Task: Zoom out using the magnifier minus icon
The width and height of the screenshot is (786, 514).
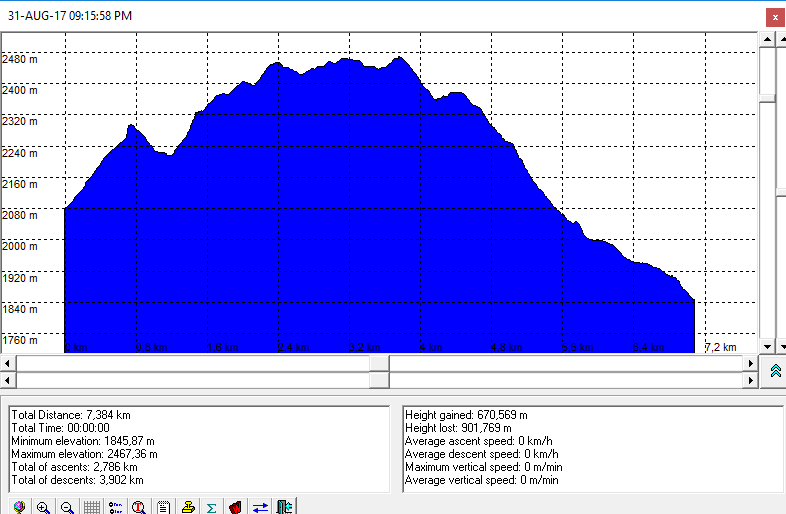Action: point(67,507)
